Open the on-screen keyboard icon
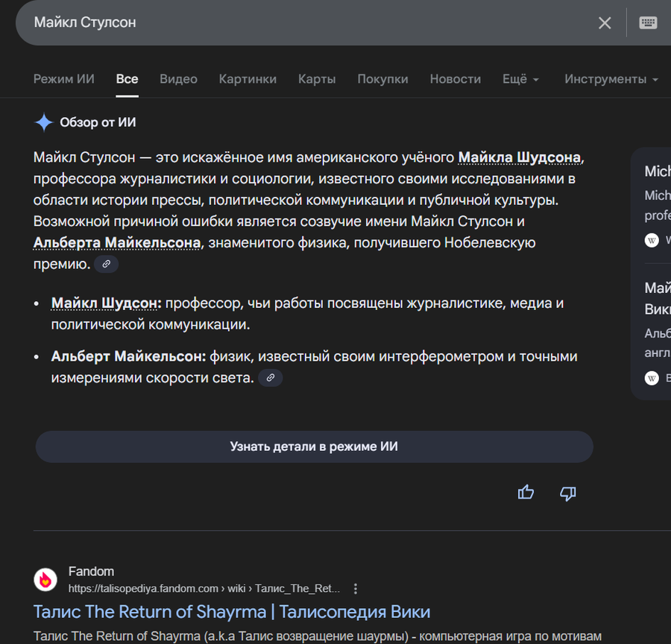This screenshot has height=644, width=671. (648, 23)
